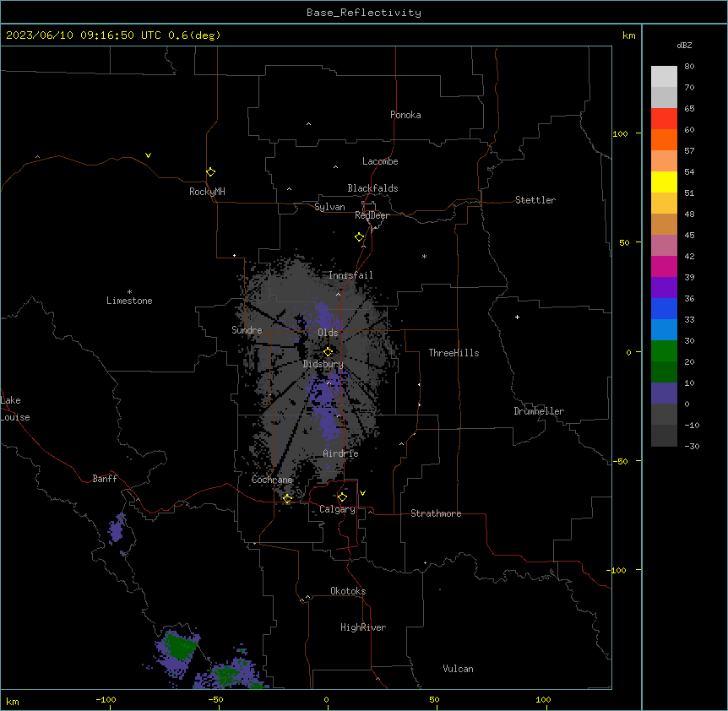Click the Banff label
Viewport: 728px width, 711px height.
click(x=105, y=479)
